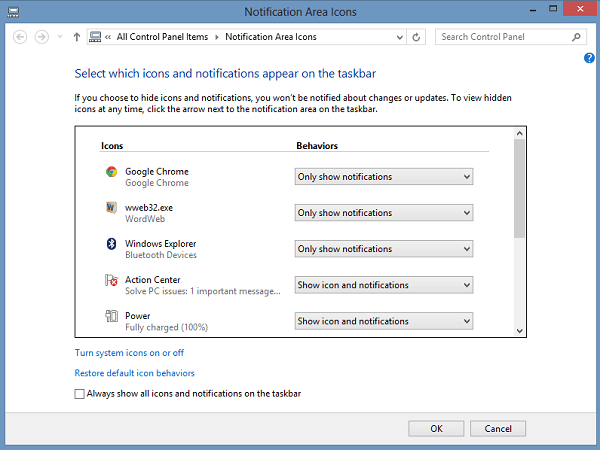The image size is (600, 450).
Task: Expand Action Center behavior dropdown
Action: 383,285
